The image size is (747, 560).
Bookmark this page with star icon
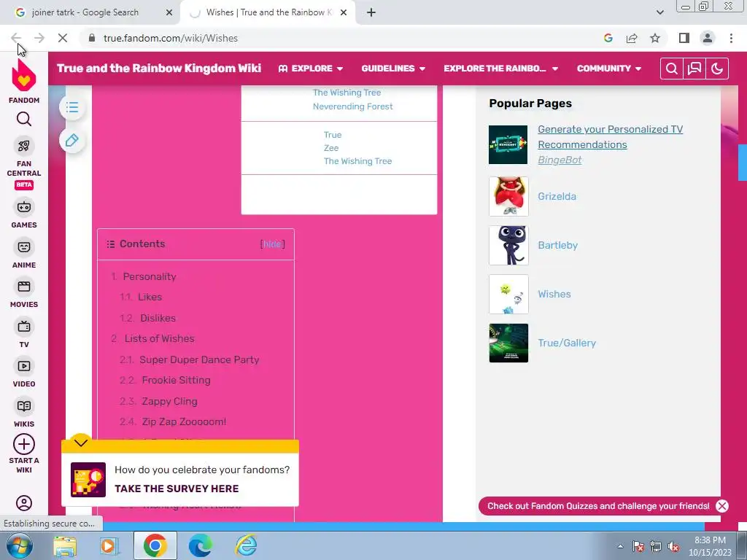[x=655, y=38]
